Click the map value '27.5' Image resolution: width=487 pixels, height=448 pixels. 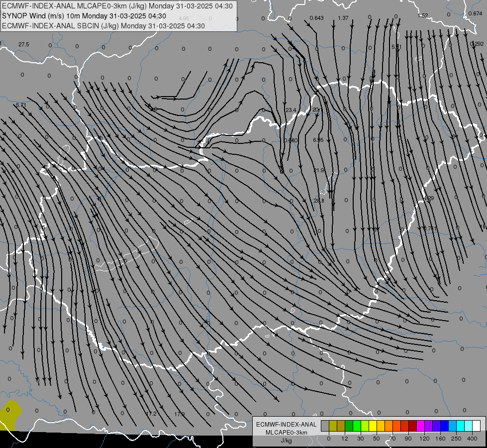pos(23,44)
